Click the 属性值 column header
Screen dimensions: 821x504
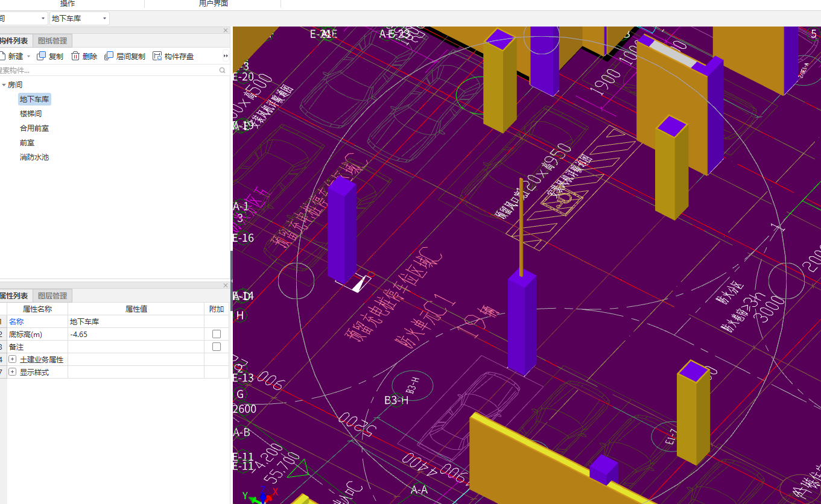coord(136,309)
